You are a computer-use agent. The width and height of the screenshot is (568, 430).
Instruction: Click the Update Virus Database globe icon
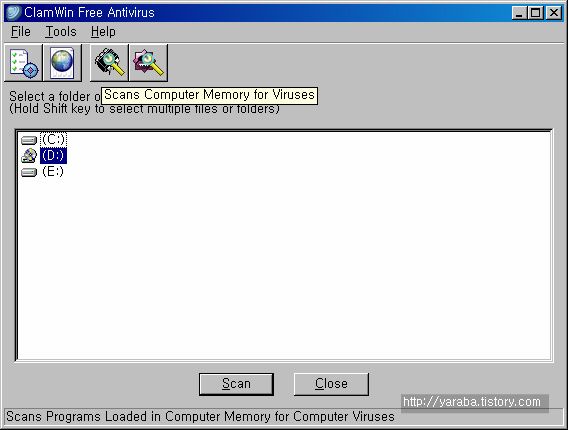pos(62,63)
